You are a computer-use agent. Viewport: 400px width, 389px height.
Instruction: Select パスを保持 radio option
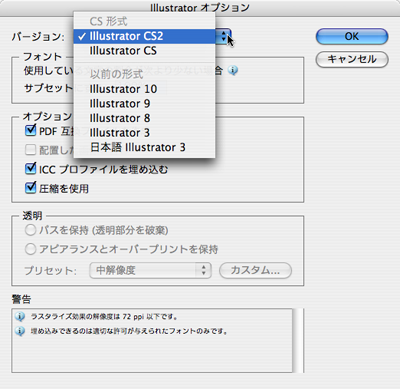(30, 230)
